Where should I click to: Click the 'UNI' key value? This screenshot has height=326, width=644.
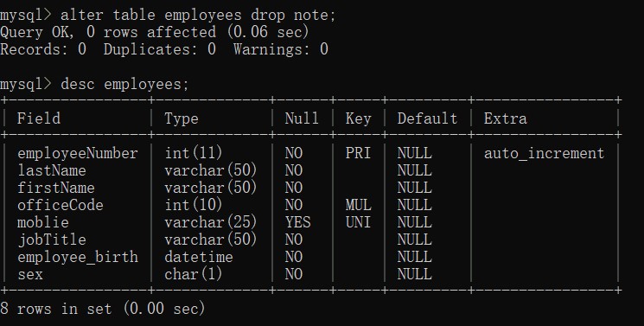coord(358,222)
